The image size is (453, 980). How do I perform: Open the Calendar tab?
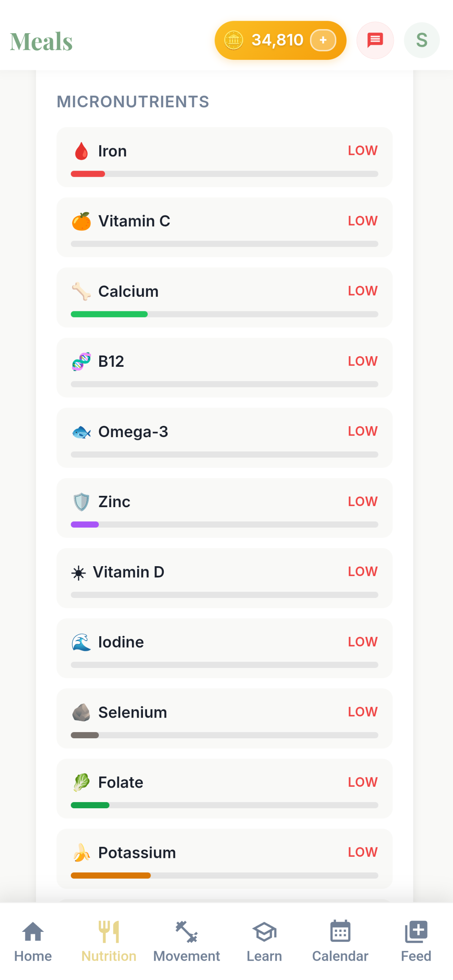point(340,941)
